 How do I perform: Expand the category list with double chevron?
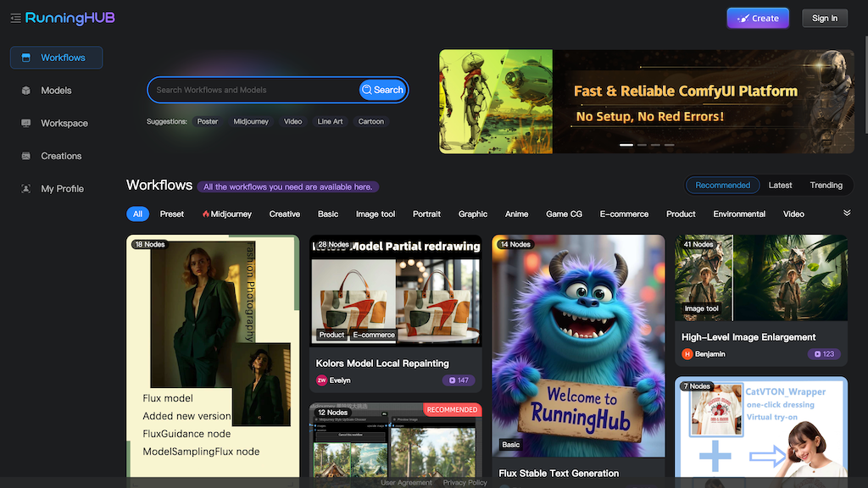click(x=846, y=213)
